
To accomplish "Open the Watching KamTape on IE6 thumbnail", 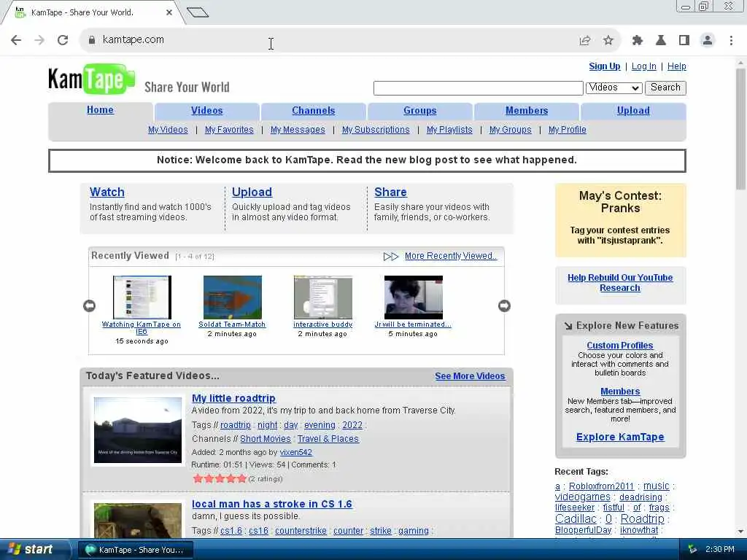I will coord(142,297).
